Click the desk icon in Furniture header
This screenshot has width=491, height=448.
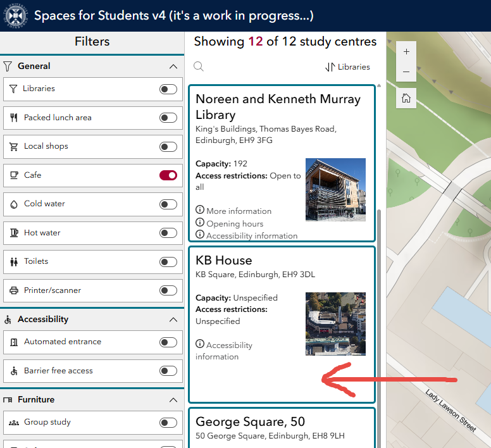pyautogui.click(x=8, y=400)
